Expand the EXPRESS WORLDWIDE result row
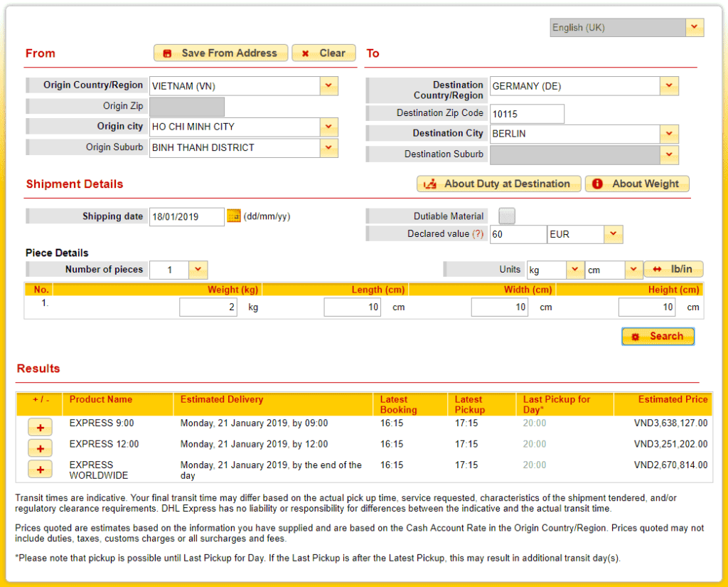The image size is (728, 587). pos(40,469)
